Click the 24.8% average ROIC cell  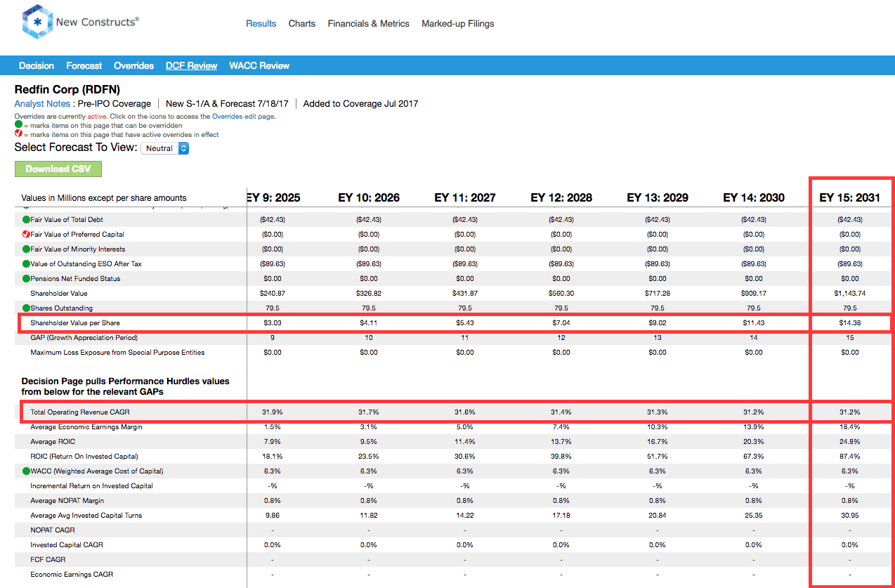point(850,442)
